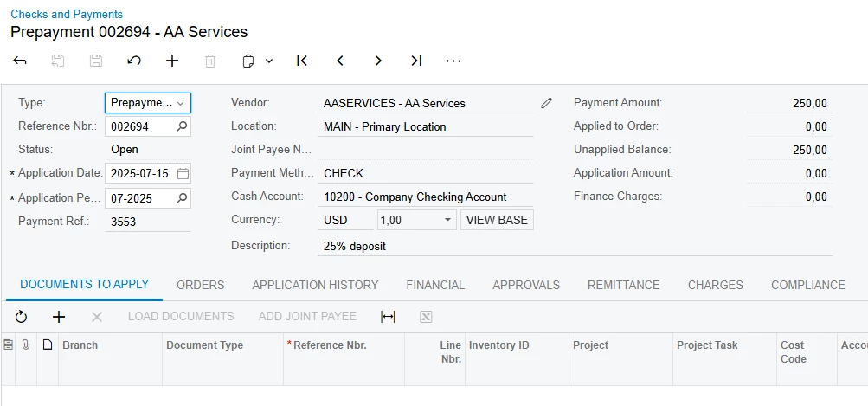Click the Save diskette icon
Viewport: 868px width, 406px height.
pos(96,61)
